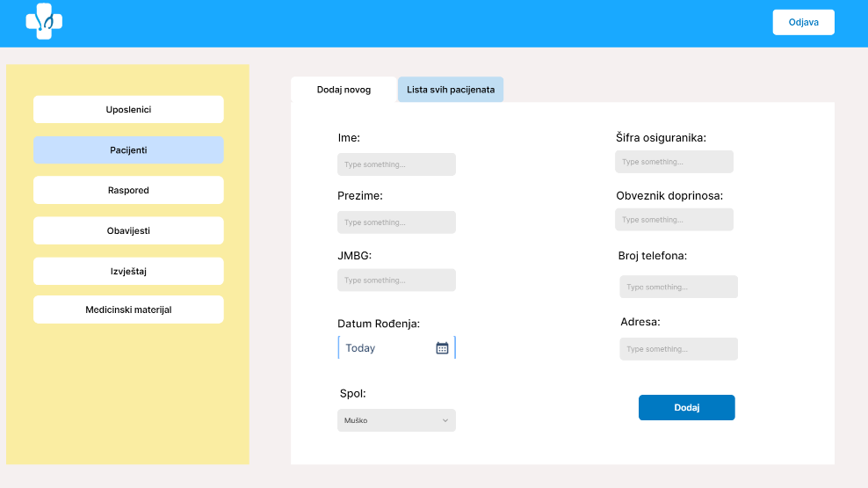The image size is (868, 488).
Task: Open Obavijesti from the sidebar
Action: (128, 230)
